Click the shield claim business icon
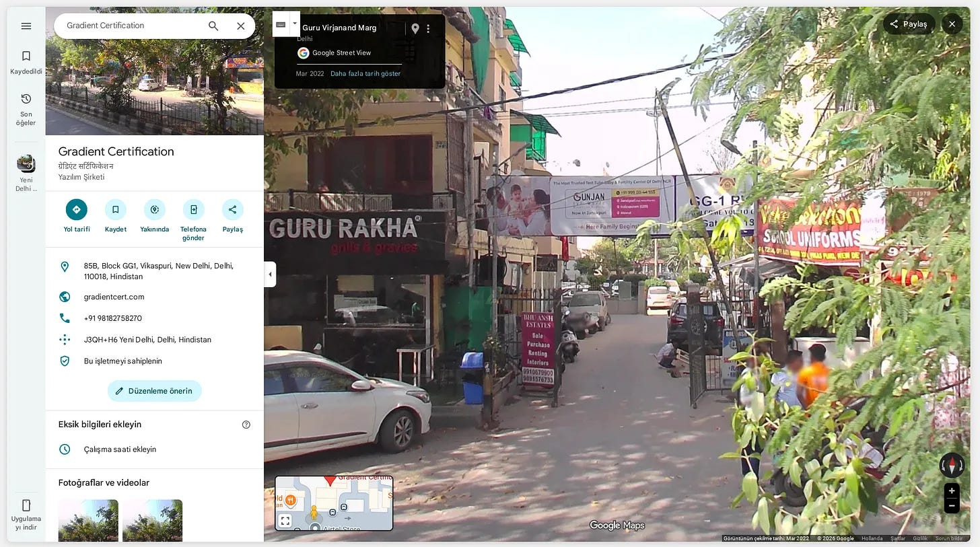 point(65,361)
